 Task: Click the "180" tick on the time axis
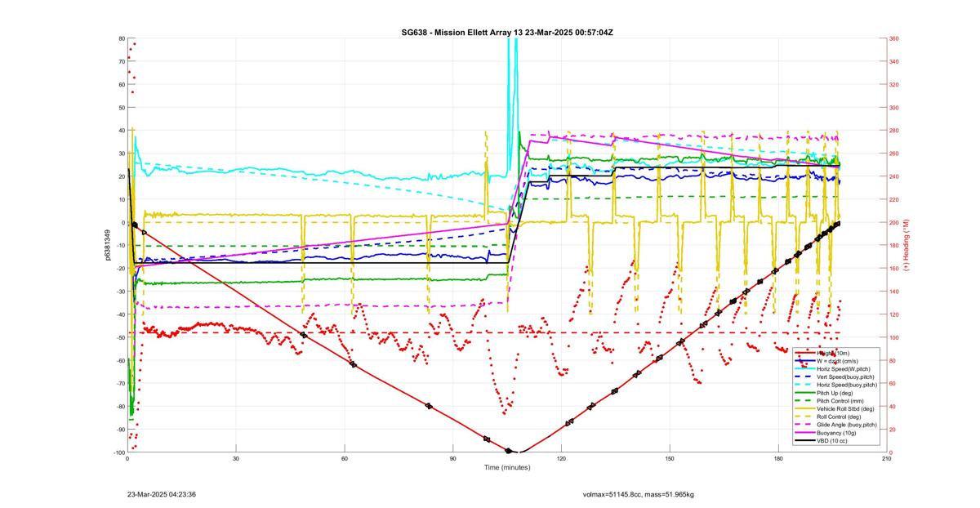coord(778,458)
